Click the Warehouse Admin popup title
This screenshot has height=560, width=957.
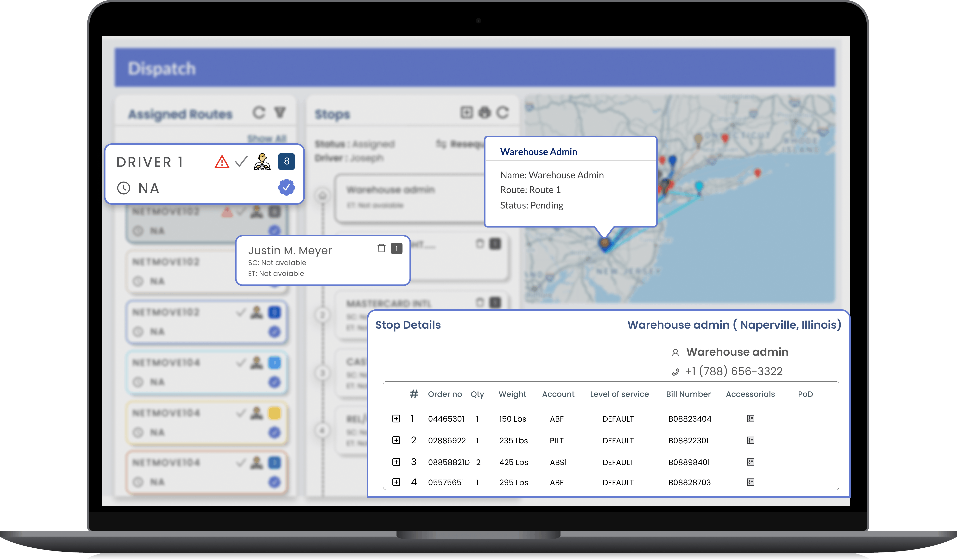(x=538, y=152)
